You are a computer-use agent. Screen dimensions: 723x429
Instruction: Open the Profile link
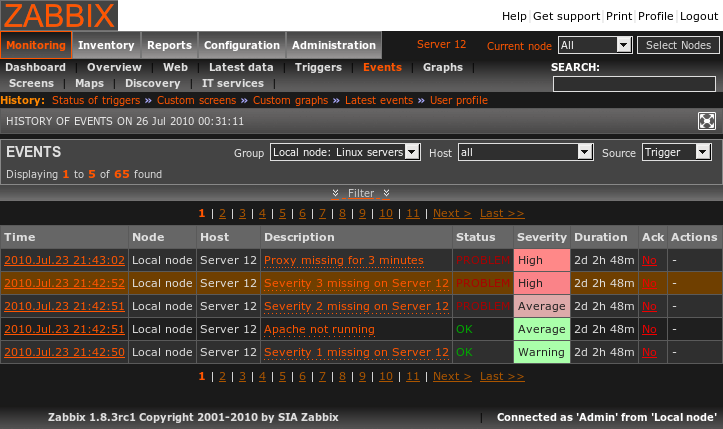656,16
